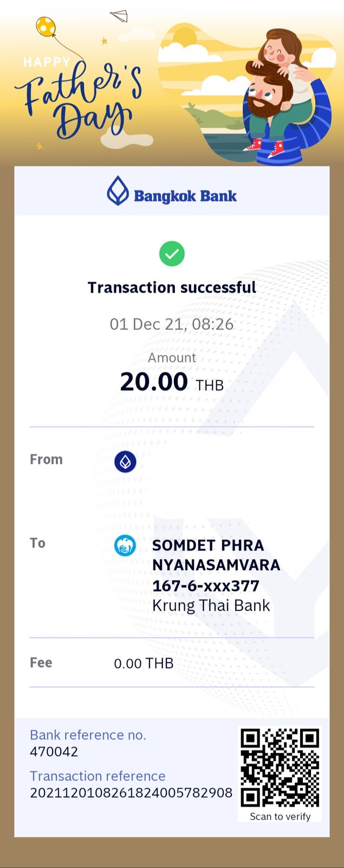Click the Bangkok Bank logo icon in header
344x868 pixels.
pos(118,191)
